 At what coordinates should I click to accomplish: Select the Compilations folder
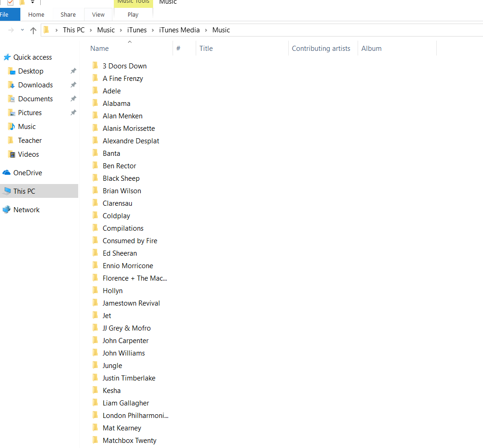(123, 228)
